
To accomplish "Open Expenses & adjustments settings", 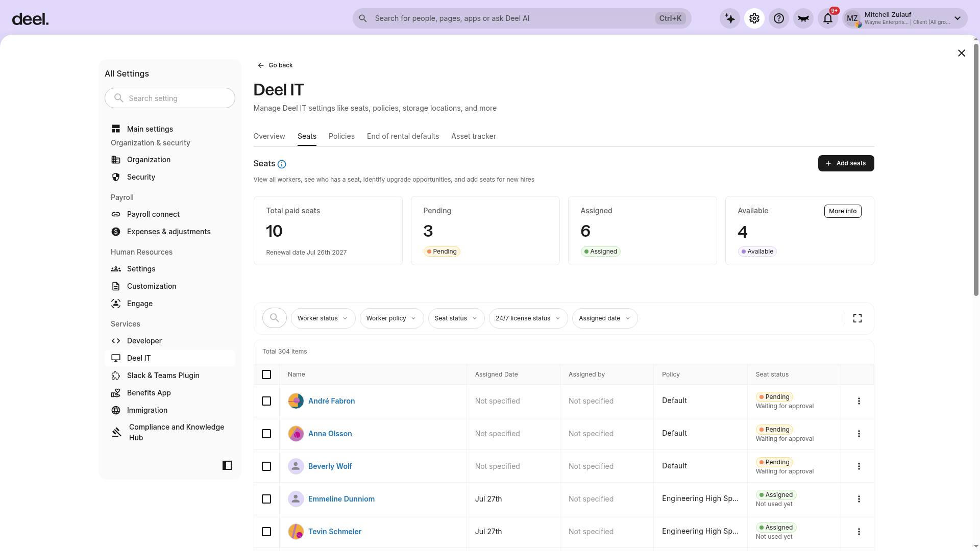I will coord(170,232).
